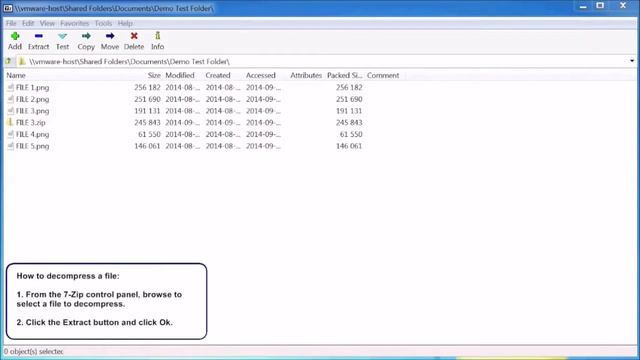
Task: Click the Size value 245 843
Action: (x=147, y=122)
